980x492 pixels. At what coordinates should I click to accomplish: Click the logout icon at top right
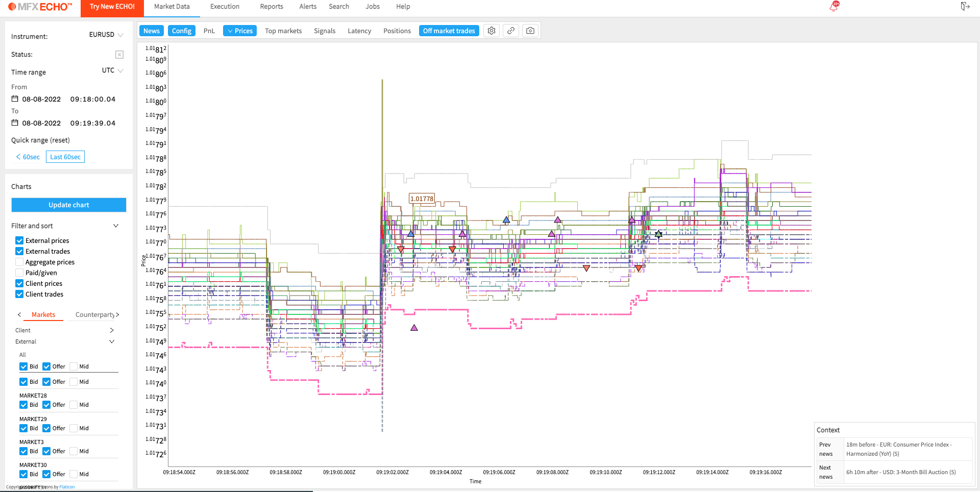965,6
